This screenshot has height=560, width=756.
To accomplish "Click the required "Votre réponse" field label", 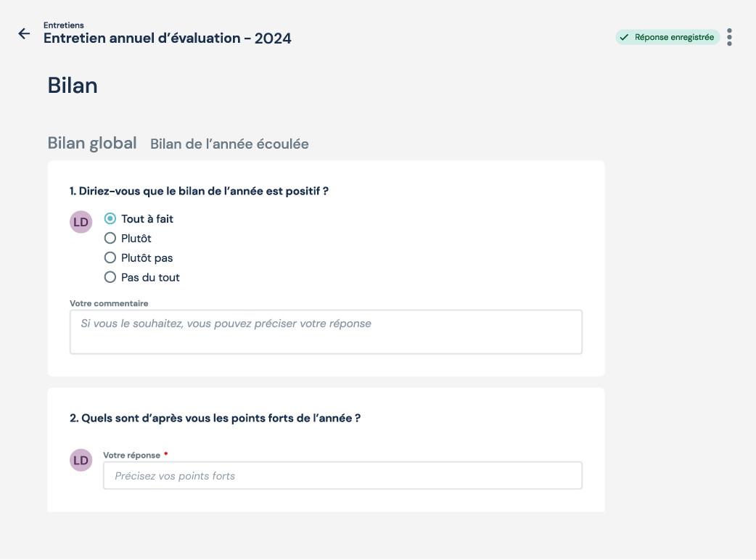I will point(132,455).
